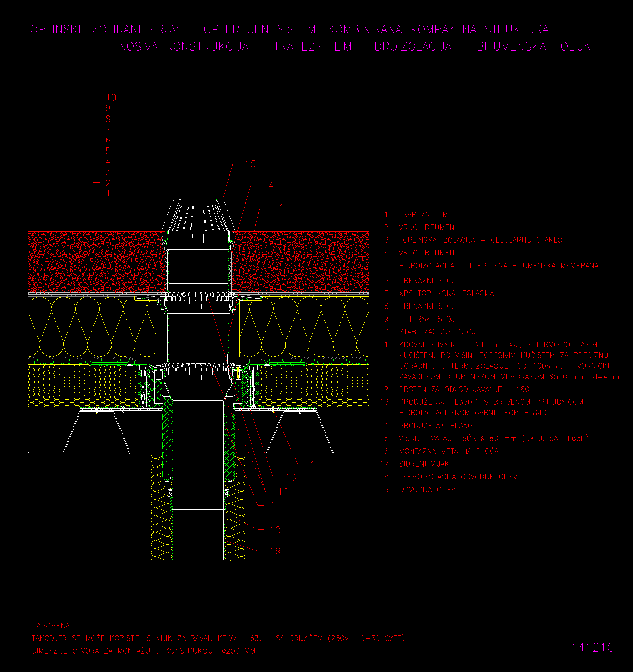The image size is (633, 672).
Task: Click callout number 18 beside pipe insulation
Action: pyautogui.click(x=275, y=530)
